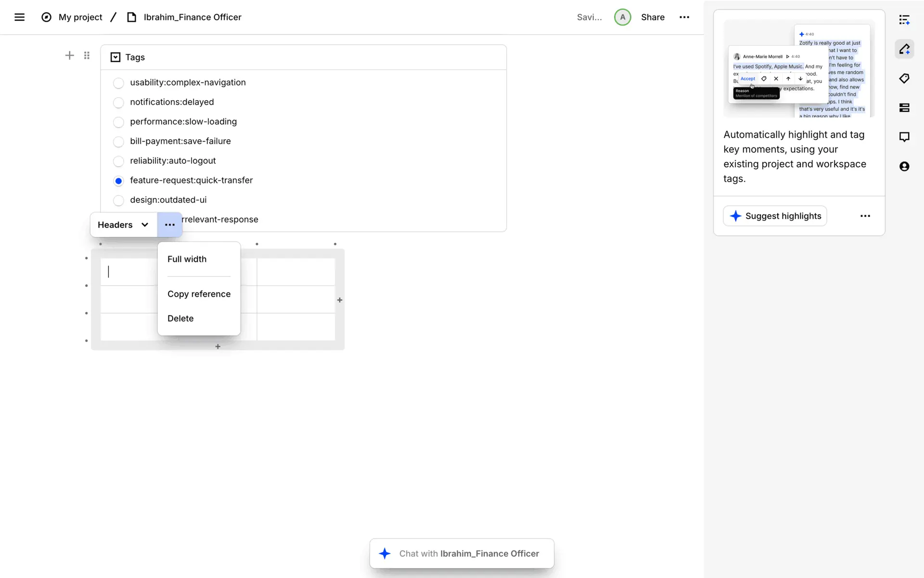Open the hamburger navigation menu
The width and height of the screenshot is (924, 578).
point(19,17)
